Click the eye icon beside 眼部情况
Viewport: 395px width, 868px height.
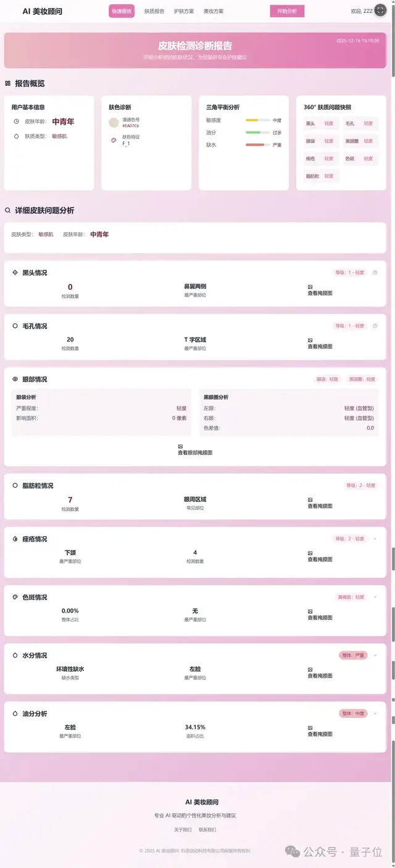click(x=15, y=379)
